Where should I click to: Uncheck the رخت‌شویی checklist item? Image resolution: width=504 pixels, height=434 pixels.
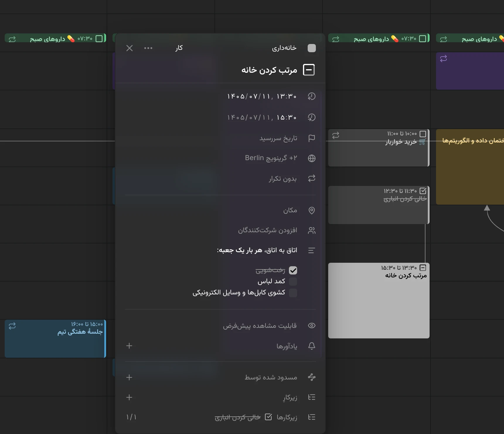click(293, 270)
